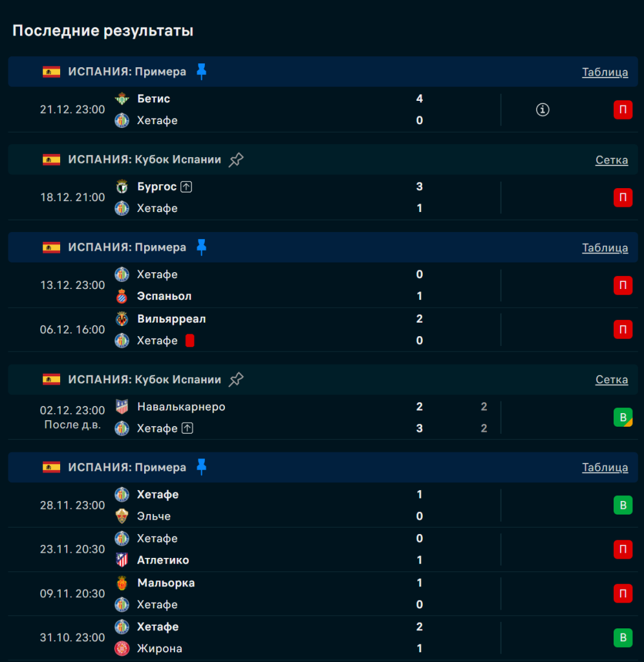Click the red loss badge for Бетис match
644x662 pixels.
click(623, 110)
